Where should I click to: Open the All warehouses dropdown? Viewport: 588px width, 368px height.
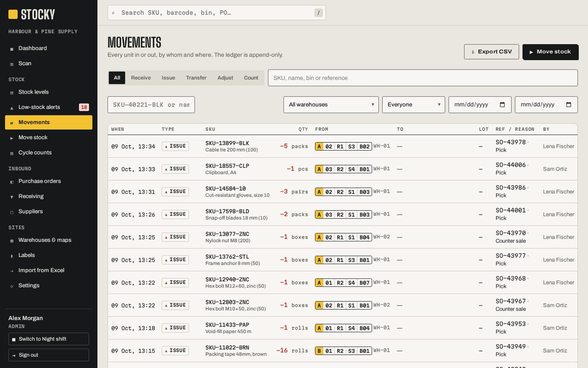[331, 105]
